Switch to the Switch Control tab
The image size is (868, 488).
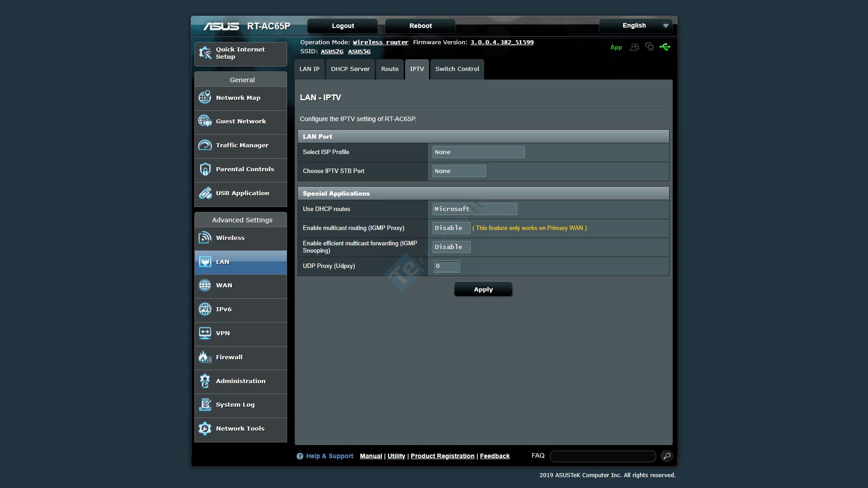(457, 69)
